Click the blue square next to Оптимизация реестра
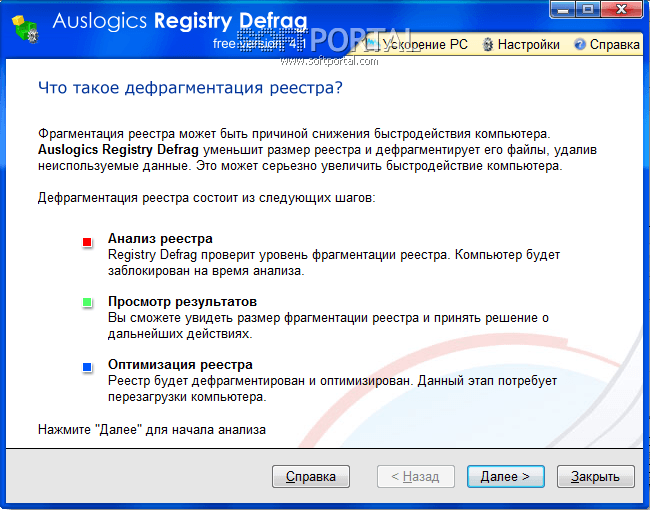This screenshot has height=510, width=650. (87, 367)
